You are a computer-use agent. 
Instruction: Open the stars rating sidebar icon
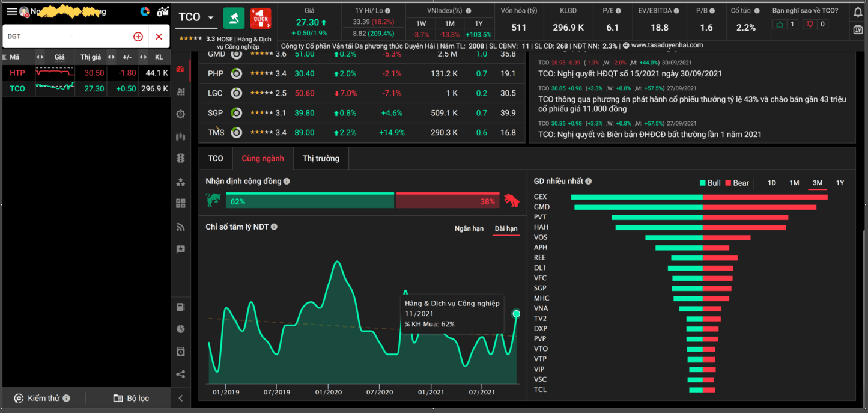180,182
